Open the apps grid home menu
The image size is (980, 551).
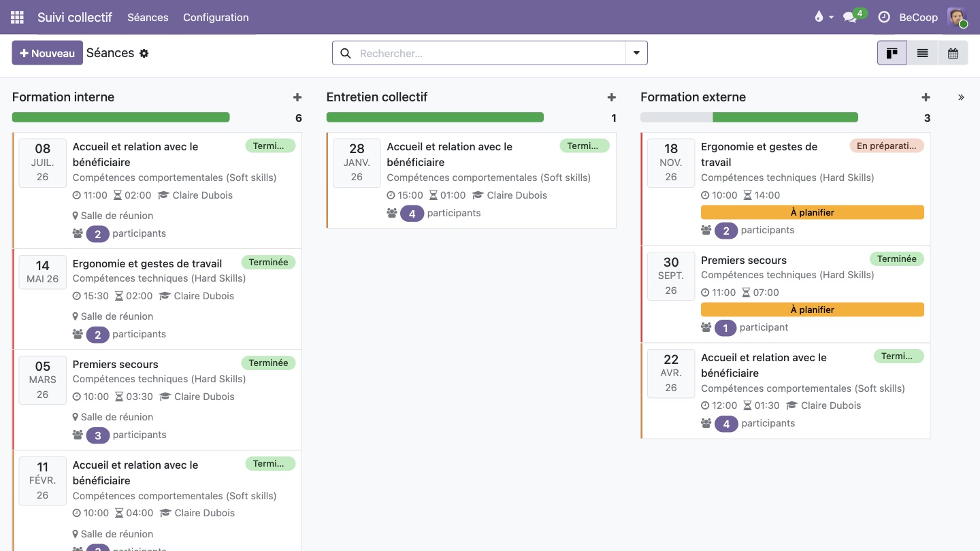click(x=17, y=17)
